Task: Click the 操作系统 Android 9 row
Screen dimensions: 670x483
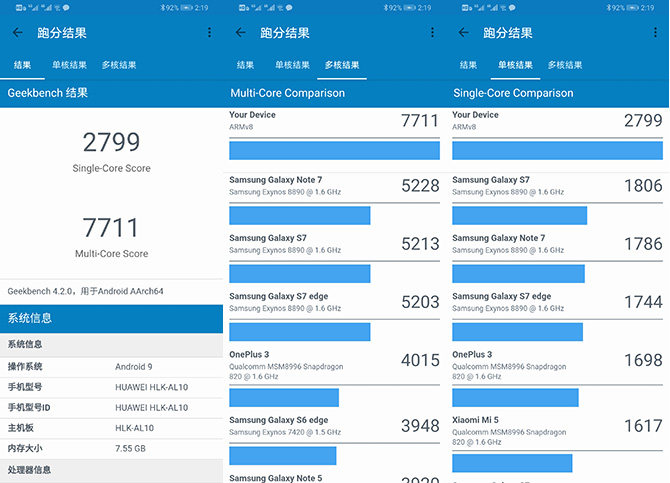Action: tap(112, 367)
